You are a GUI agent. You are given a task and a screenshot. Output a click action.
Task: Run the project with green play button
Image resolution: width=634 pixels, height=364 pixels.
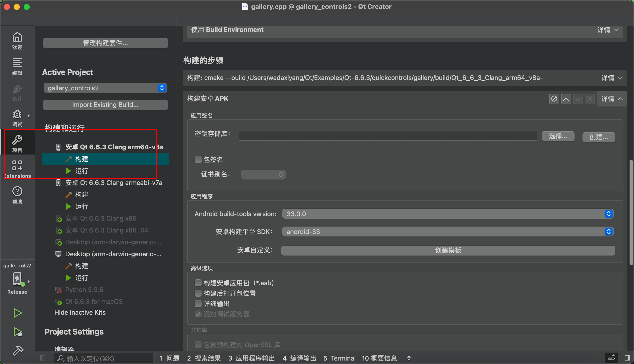coord(17,313)
